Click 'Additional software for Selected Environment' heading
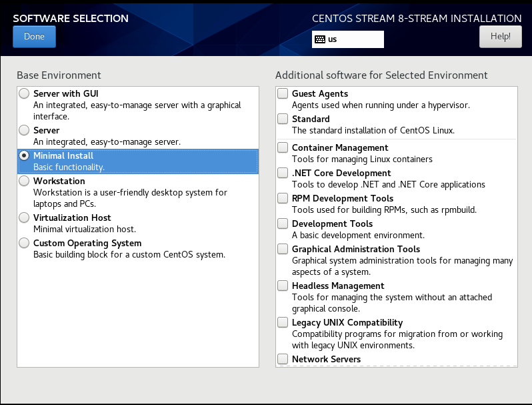 point(381,75)
